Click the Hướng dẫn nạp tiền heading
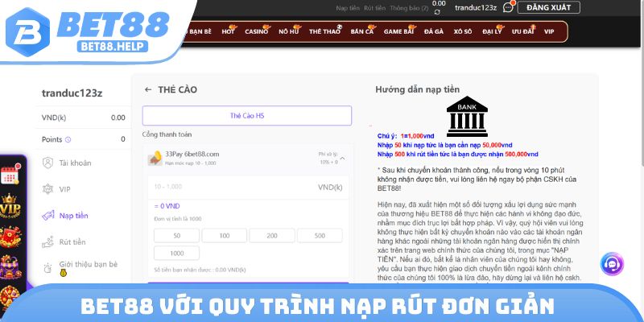 pos(417,89)
